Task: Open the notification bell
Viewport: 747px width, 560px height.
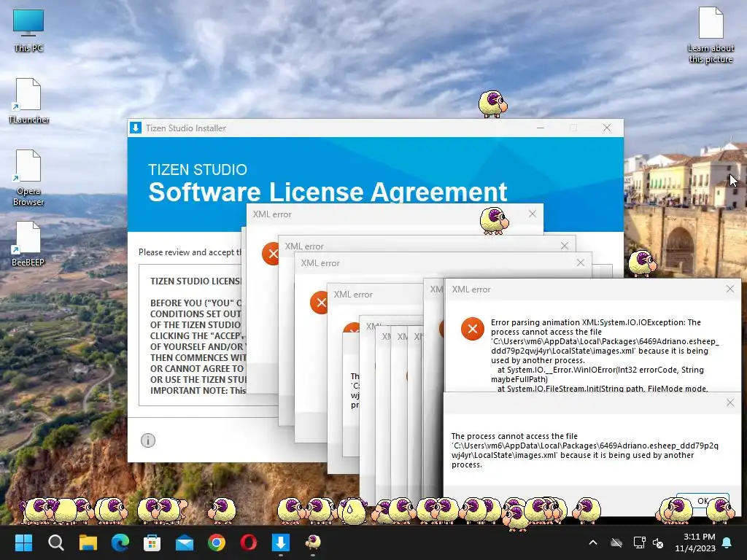Action: point(727,542)
